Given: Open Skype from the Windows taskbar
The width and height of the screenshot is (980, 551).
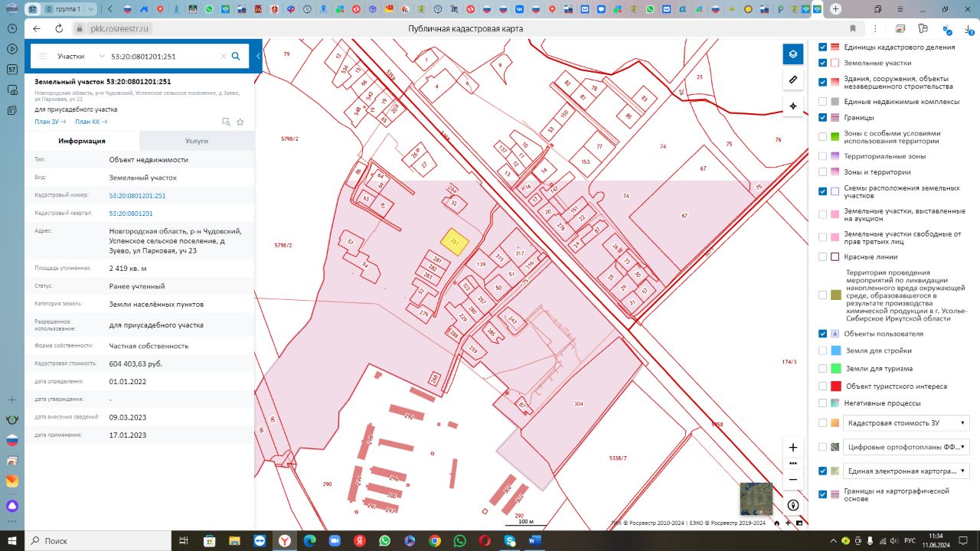Looking at the screenshot, I should point(509,540).
